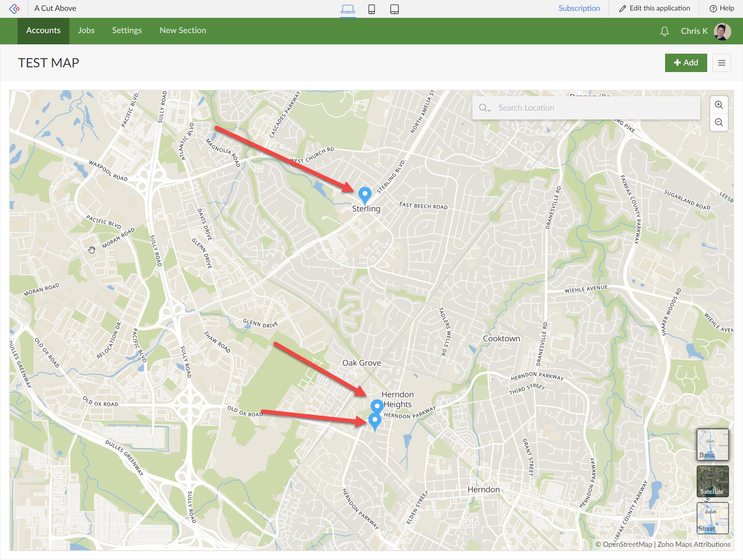Open Zoho Maps Attributions link
The width and height of the screenshot is (743, 560).
point(694,544)
